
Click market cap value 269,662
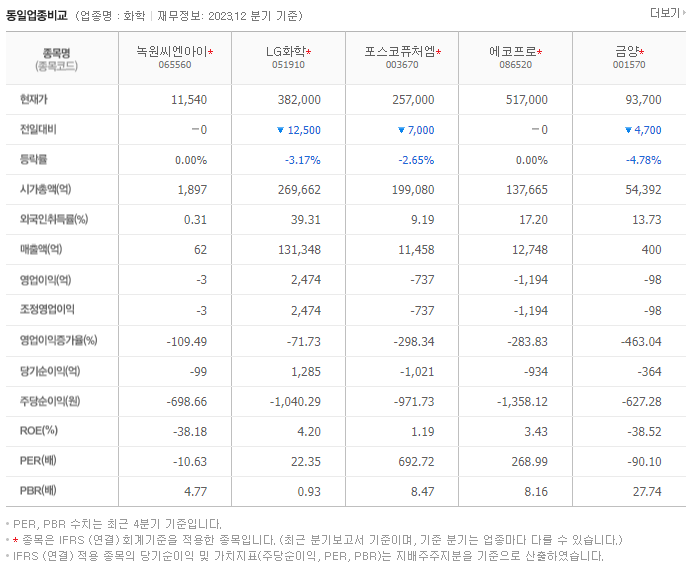299,190
